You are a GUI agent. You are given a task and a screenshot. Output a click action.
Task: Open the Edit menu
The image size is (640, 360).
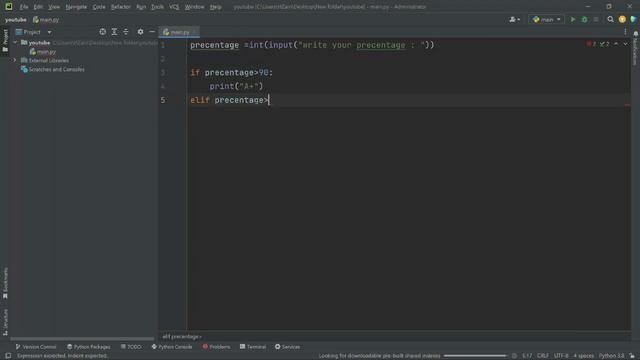(38, 7)
